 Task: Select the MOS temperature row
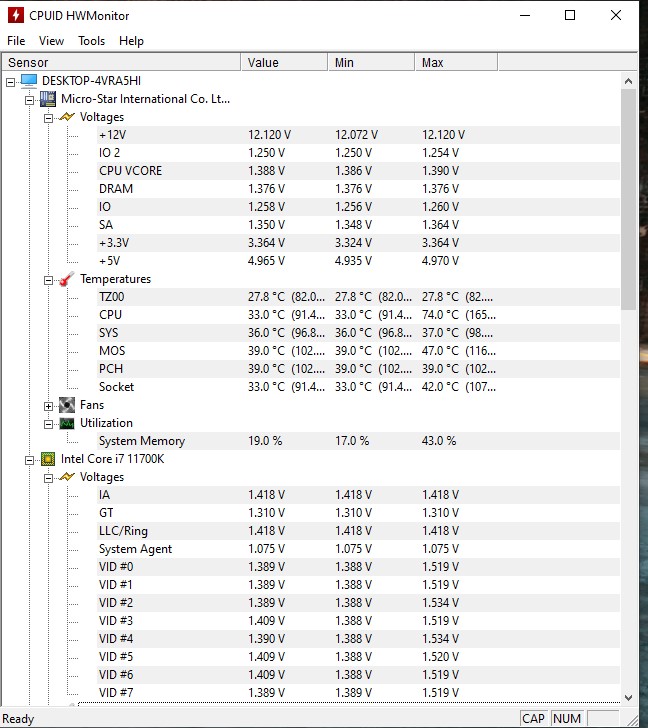coord(358,351)
